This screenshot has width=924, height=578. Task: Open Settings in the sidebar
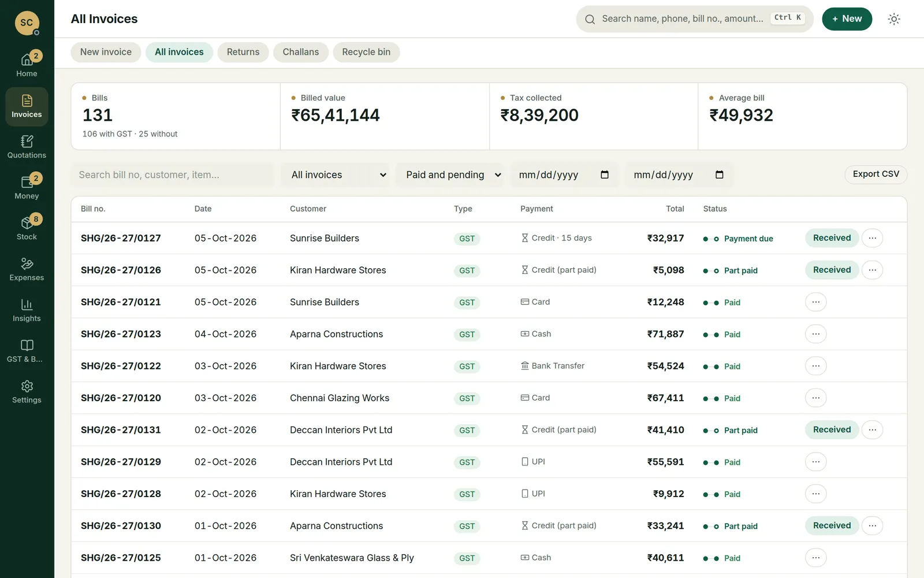(27, 392)
